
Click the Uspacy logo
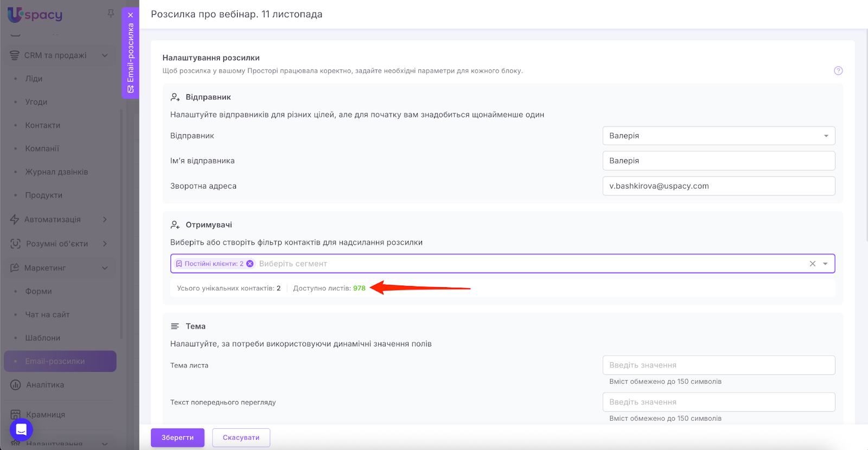tap(35, 15)
